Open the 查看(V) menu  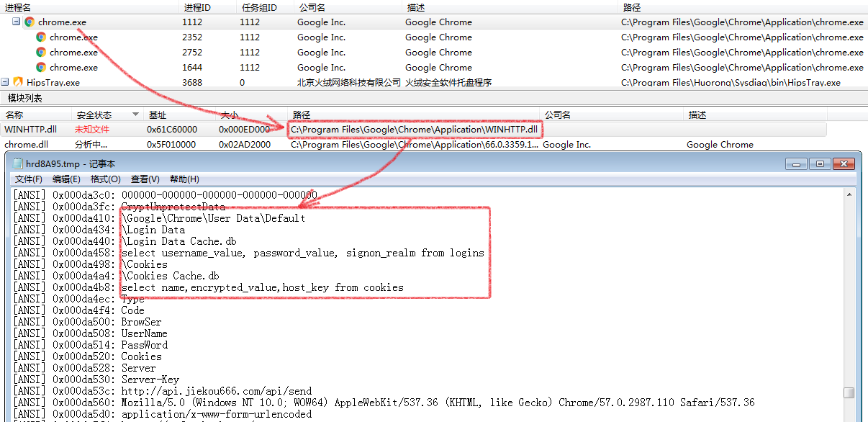coord(145,179)
